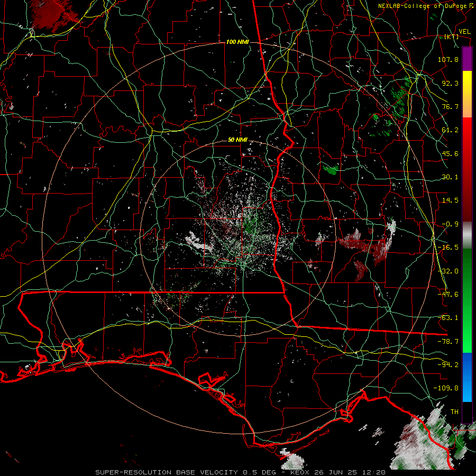
Task: Select the -109.8 legend value
Action: (x=446, y=388)
